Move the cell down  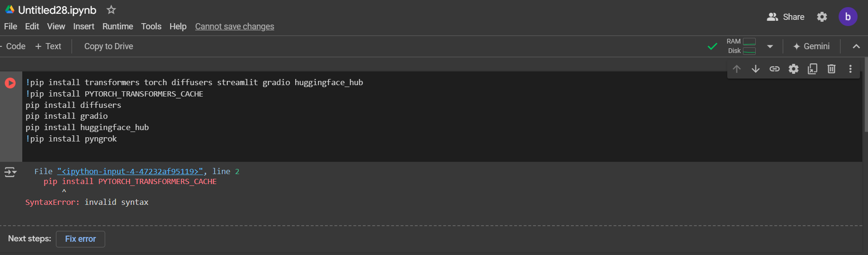click(x=756, y=69)
